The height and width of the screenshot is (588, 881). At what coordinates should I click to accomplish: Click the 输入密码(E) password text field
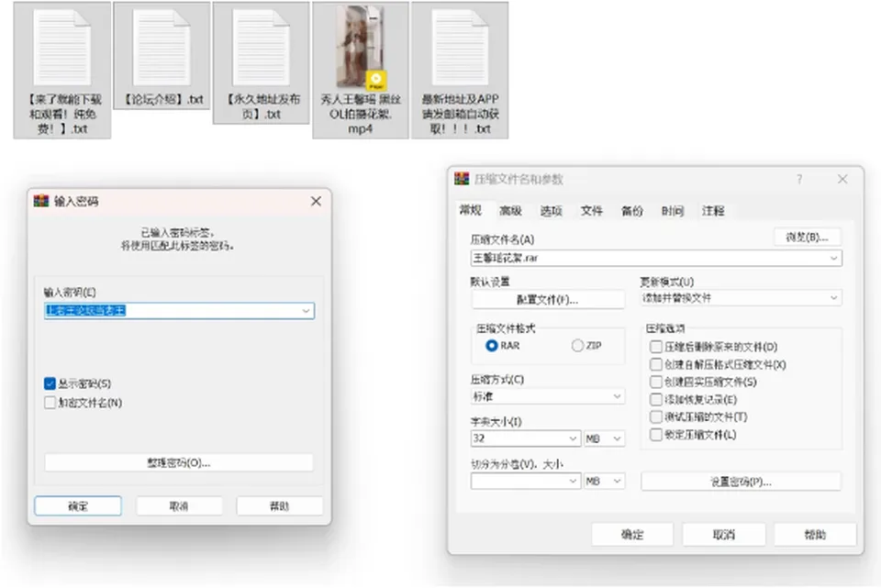click(179, 311)
